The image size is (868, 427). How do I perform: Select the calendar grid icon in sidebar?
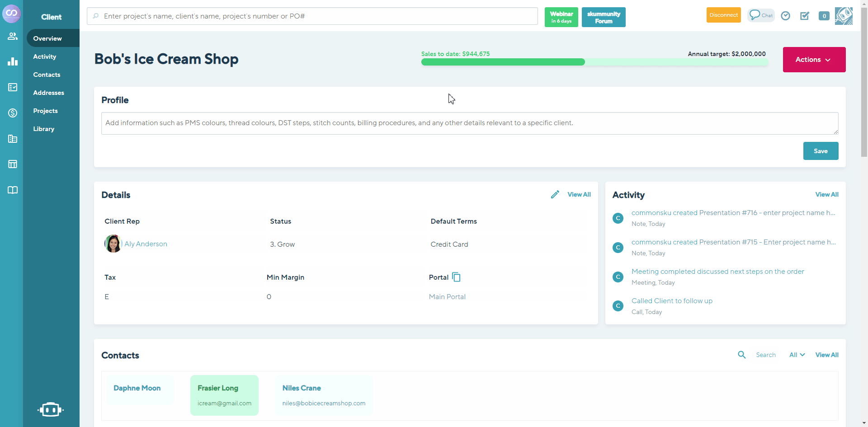click(x=12, y=164)
